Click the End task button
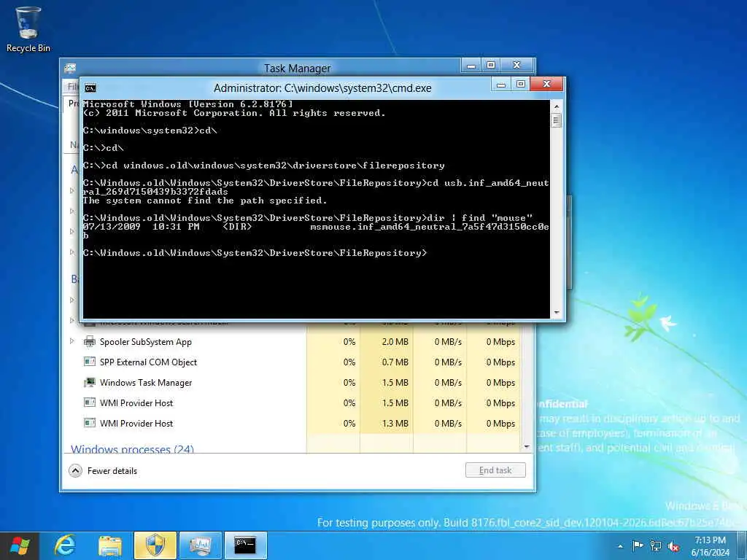The width and height of the screenshot is (747, 560). point(495,470)
